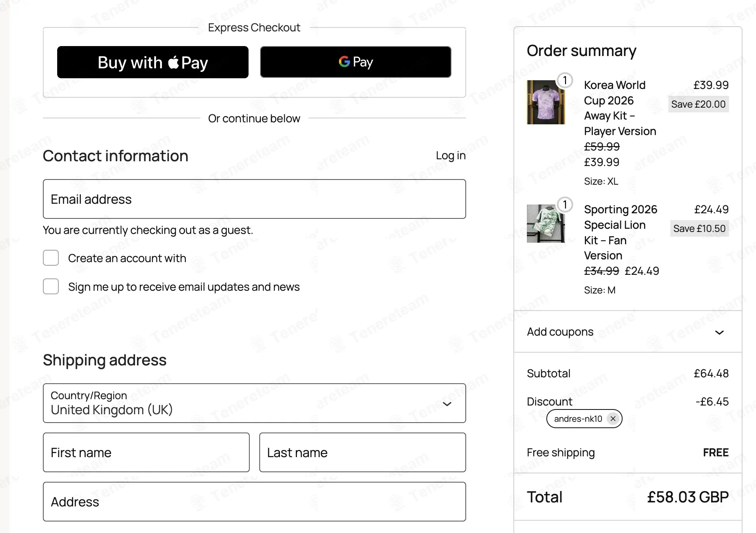Click the total £58.03 GBP
The width and height of the screenshot is (756, 533).
tap(688, 497)
